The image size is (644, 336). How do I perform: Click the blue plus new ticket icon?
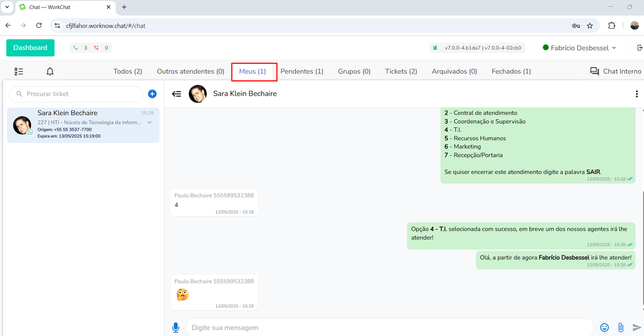152,94
